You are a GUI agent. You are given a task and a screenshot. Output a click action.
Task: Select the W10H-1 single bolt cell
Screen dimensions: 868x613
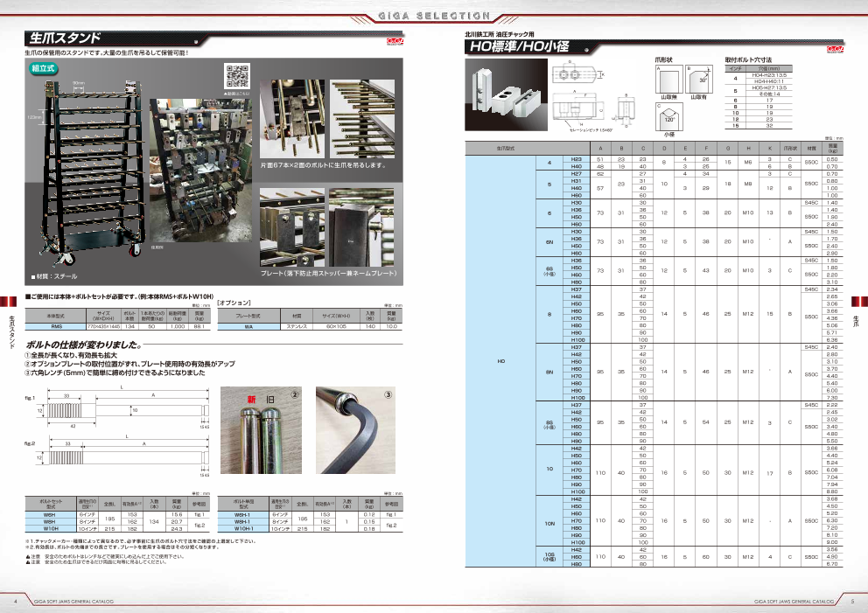coord(242,528)
